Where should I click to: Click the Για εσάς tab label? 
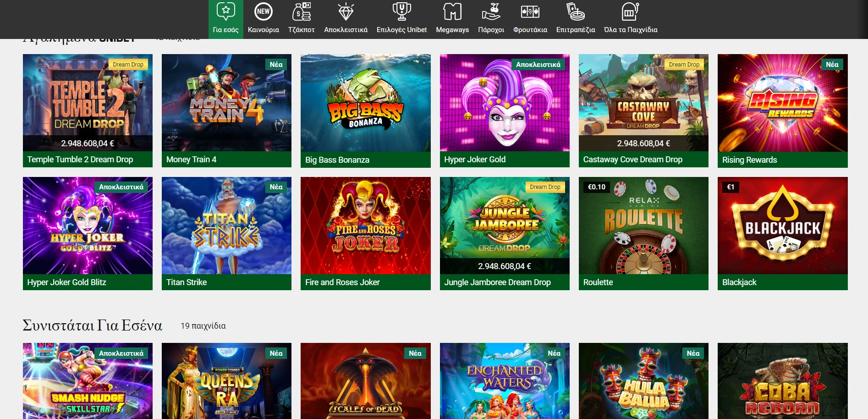[225, 30]
